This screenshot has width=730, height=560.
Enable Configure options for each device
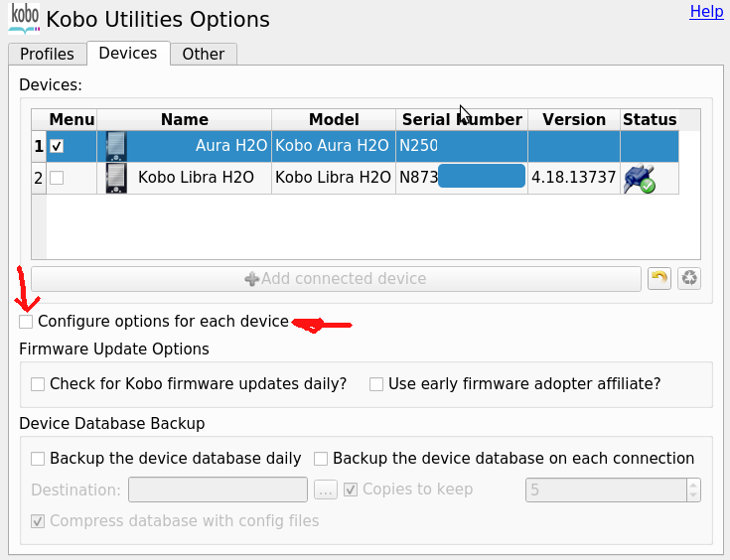[x=27, y=322]
